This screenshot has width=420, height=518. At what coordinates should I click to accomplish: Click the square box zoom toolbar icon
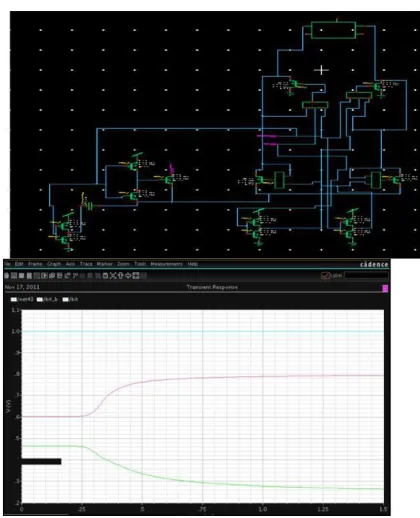click(x=105, y=276)
